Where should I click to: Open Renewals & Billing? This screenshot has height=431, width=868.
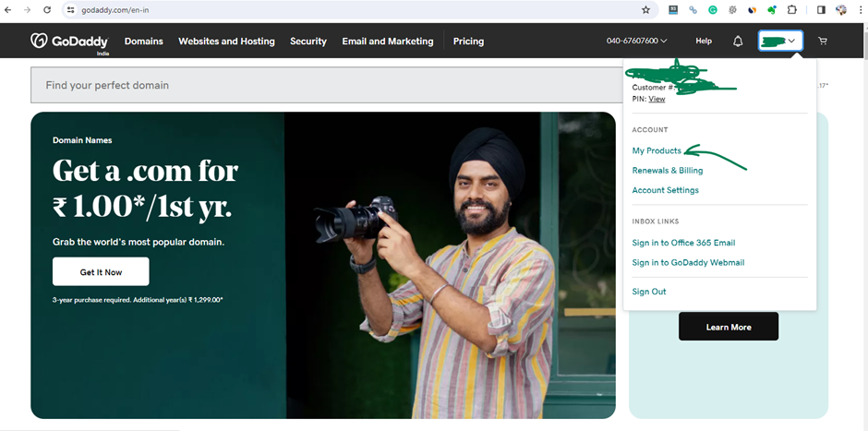click(x=668, y=171)
